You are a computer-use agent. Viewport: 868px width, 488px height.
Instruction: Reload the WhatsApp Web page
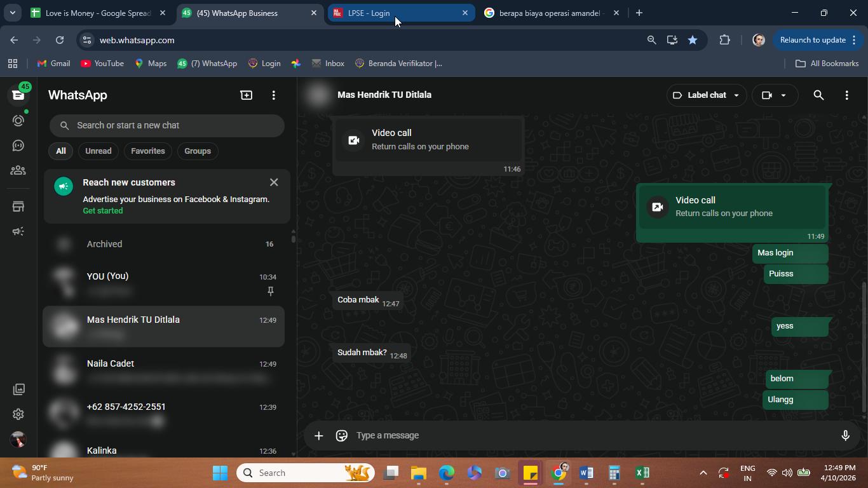[60, 40]
